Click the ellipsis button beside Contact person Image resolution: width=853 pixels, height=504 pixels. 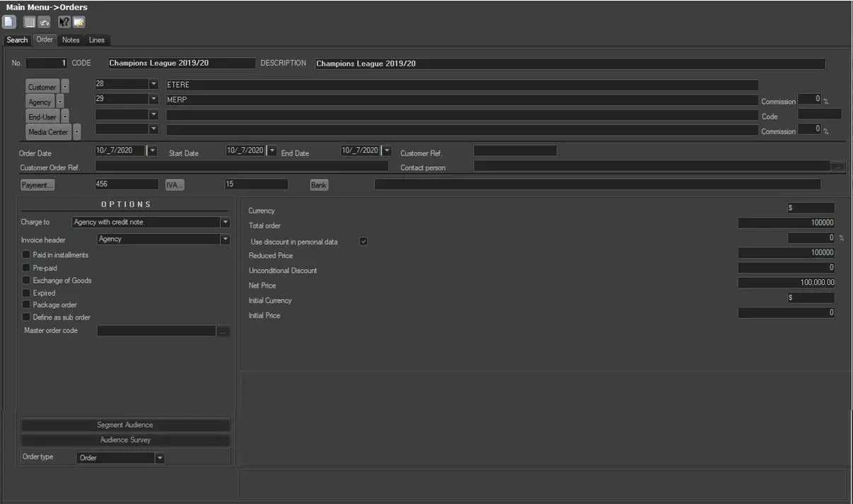pyautogui.click(x=837, y=167)
